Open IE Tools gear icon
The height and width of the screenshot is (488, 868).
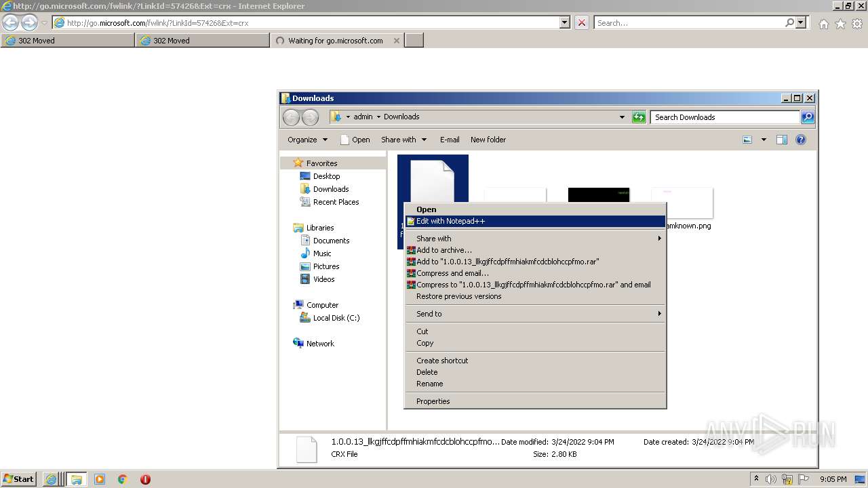pos(857,24)
